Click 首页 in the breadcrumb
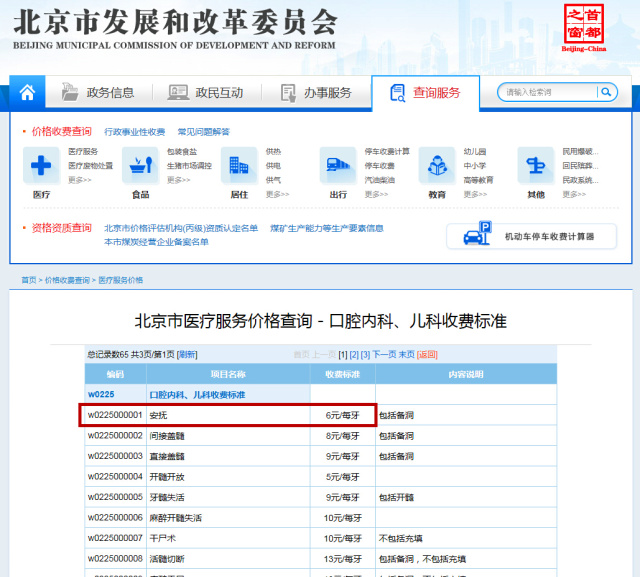This screenshot has height=577, width=640. tap(29, 280)
